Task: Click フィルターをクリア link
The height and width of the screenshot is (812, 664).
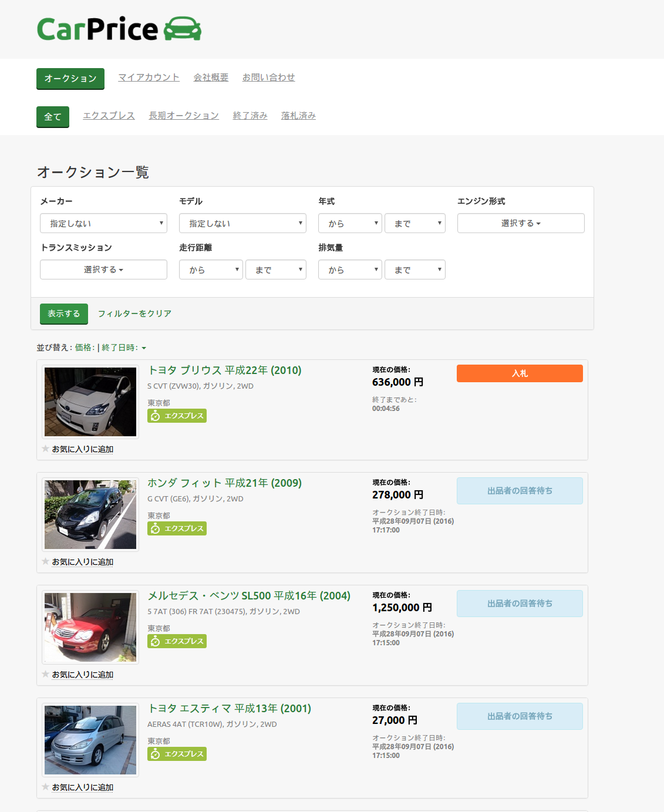Action: coord(134,314)
